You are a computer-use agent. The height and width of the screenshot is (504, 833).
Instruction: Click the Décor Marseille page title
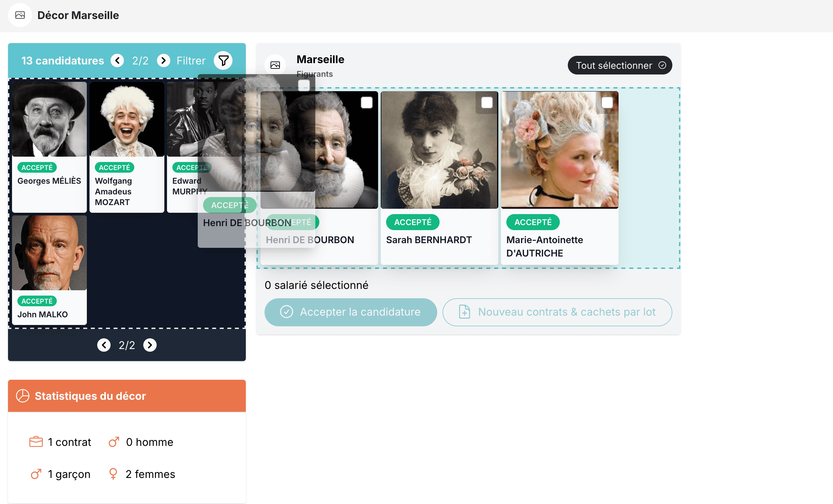point(78,15)
